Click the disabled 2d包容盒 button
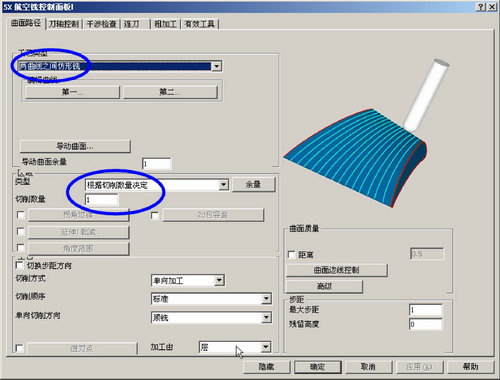500x380 pixels. point(213,215)
